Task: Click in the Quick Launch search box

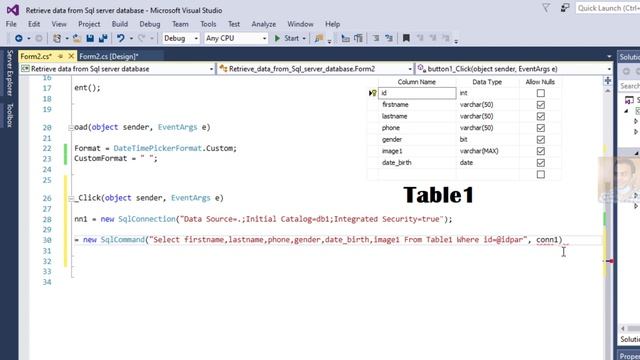Action: coord(608,8)
